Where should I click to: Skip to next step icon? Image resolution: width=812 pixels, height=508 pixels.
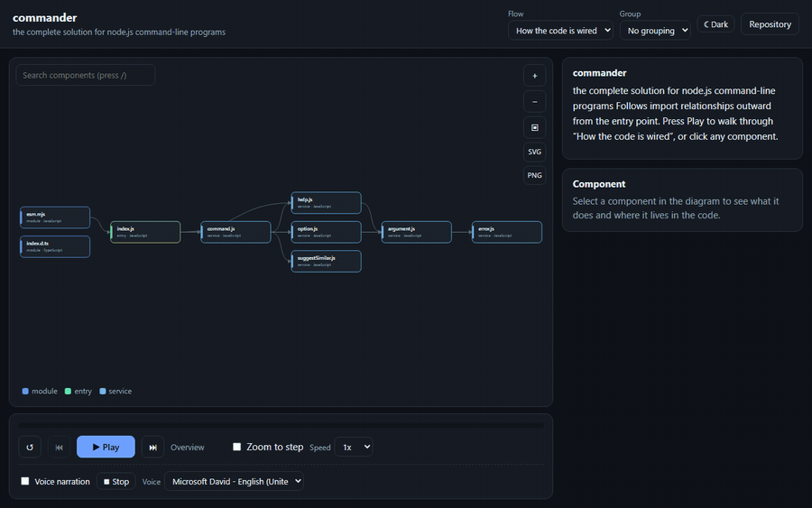click(152, 447)
